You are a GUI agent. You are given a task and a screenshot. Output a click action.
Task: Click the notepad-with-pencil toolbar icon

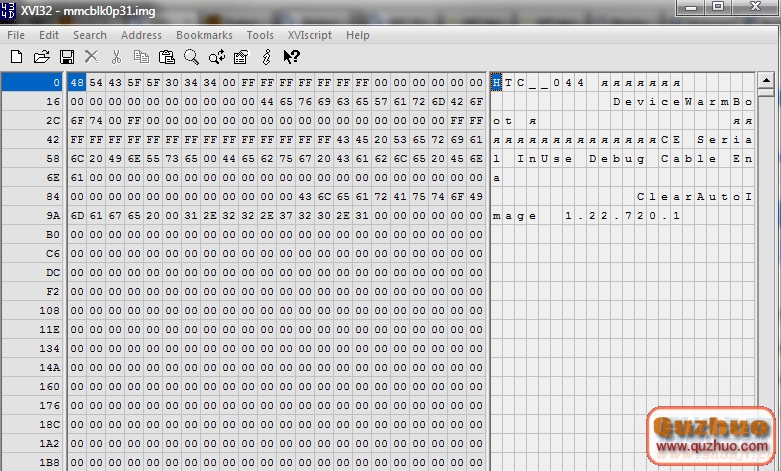click(x=241, y=57)
